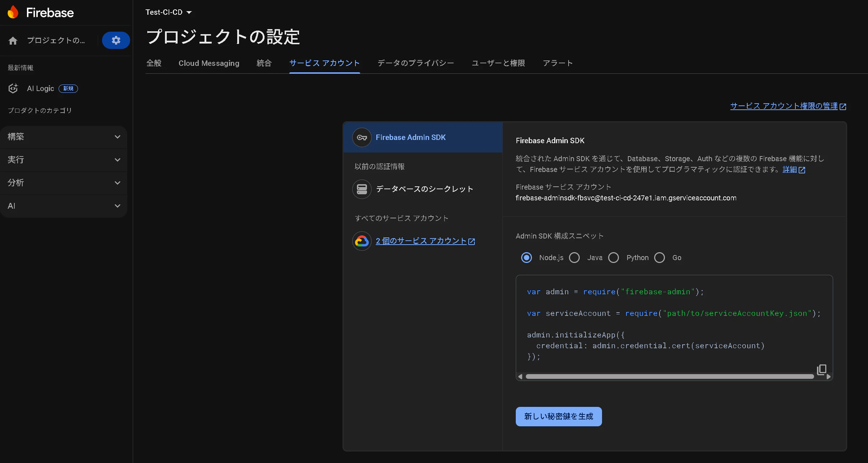Click the 以前の認証情報 section label
This screenshot has width=868, height=463.
(380, 167)
